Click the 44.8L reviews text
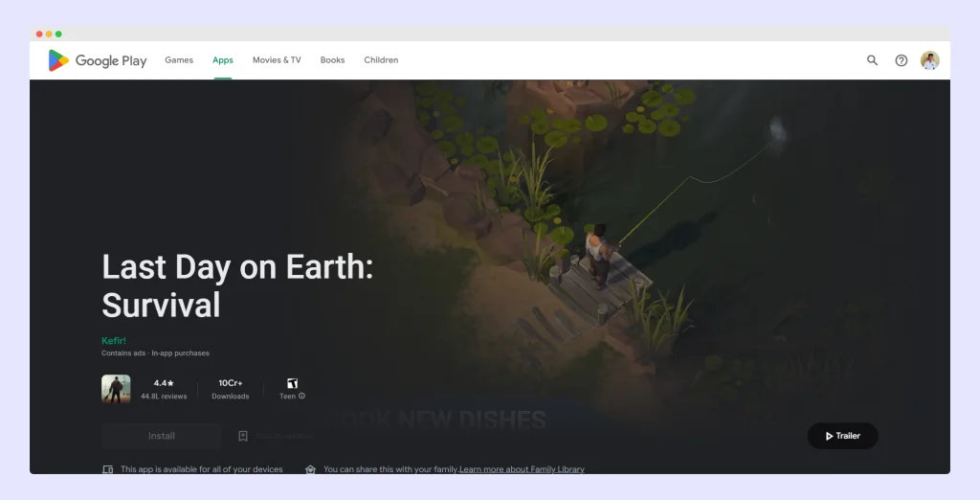 pos(164,397)
